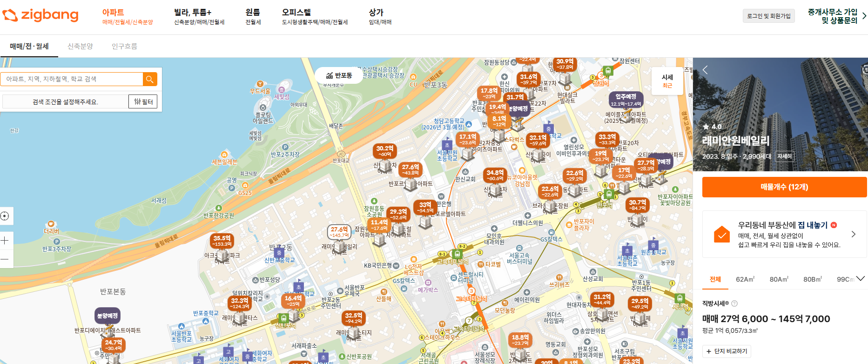Select the 33억 ~54.5억 marker
The height and width of the screenshot is (364, 868).
point(425,207)
